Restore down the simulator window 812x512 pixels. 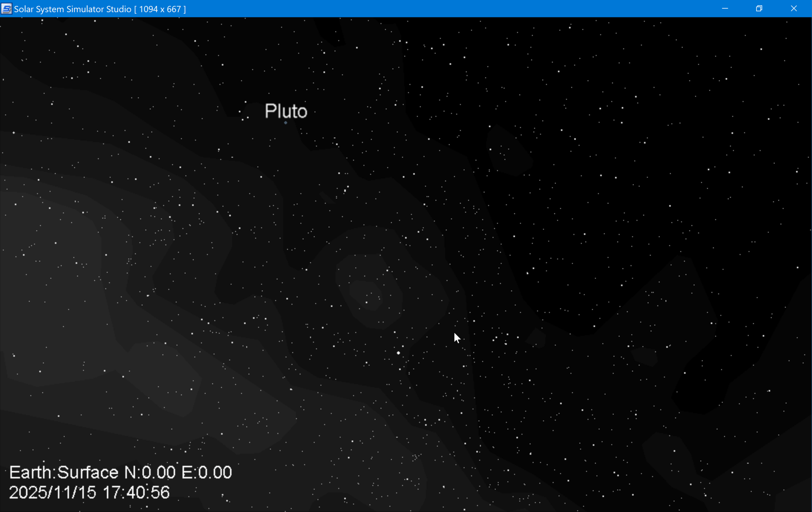759,9
